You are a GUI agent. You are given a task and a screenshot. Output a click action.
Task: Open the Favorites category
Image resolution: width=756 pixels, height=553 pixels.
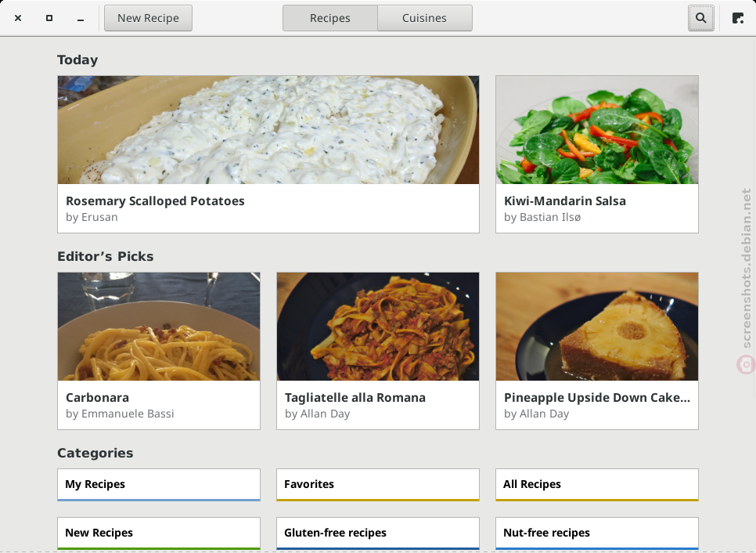click(378, 485)
